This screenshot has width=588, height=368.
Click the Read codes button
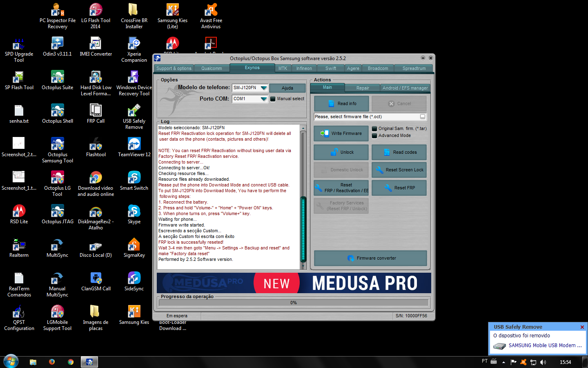[399, 152]
